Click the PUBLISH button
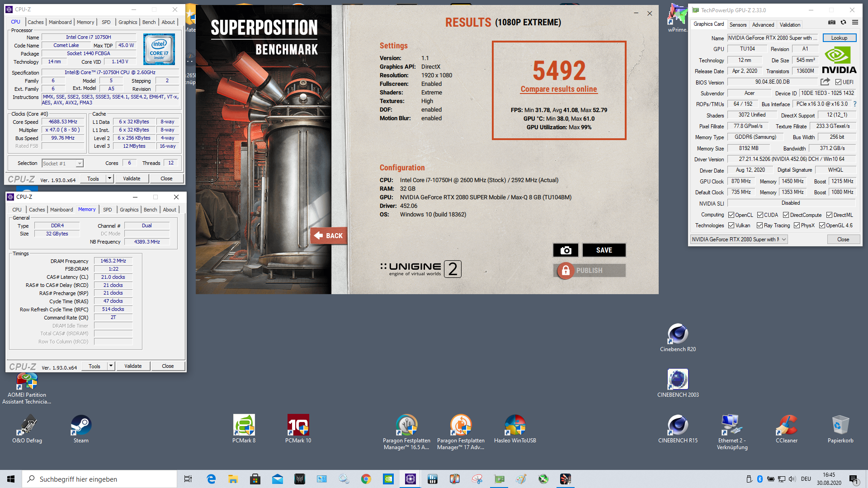 (590, 270)
